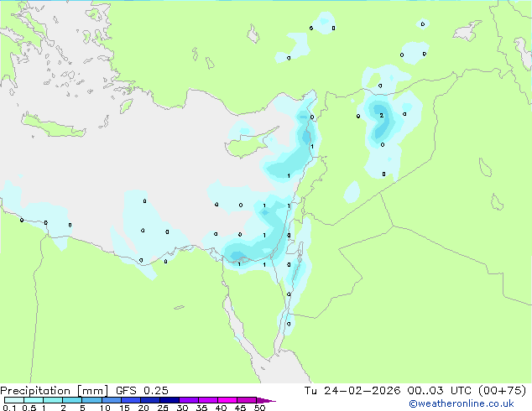Click the "[mm]" unit label
Viewport: 532px width, 411px height.
click(x=93, y=391)
